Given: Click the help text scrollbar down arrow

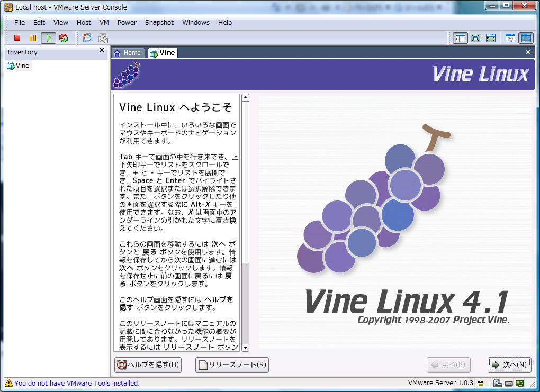Looking at the screenshot, I should click(245, 348).
